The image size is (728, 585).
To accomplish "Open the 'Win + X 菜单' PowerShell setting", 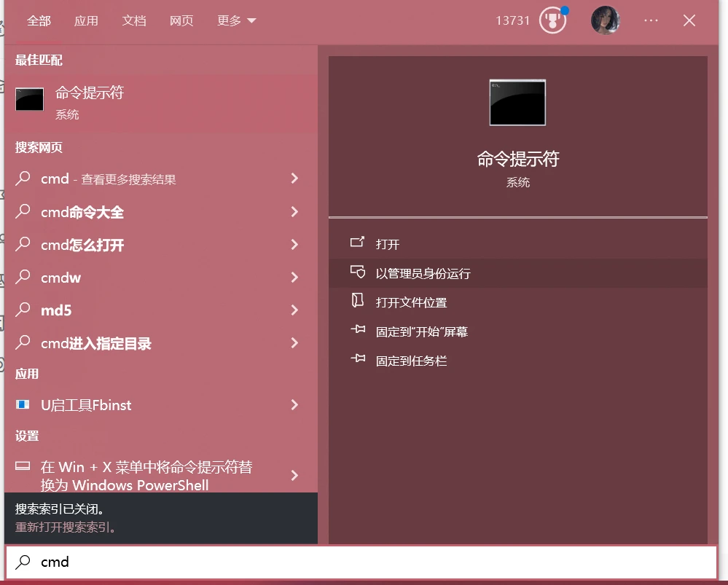I will click(161, 476).
